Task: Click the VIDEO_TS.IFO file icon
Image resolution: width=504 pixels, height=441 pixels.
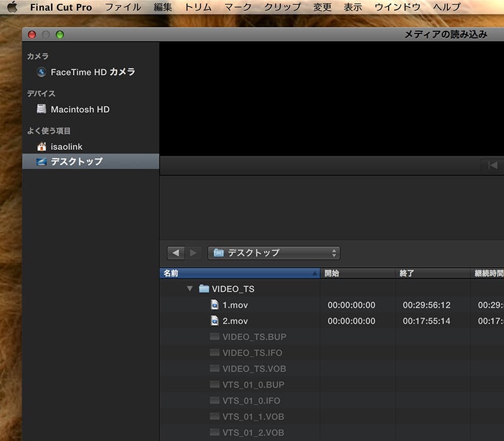Action: [x=215, y=353]
